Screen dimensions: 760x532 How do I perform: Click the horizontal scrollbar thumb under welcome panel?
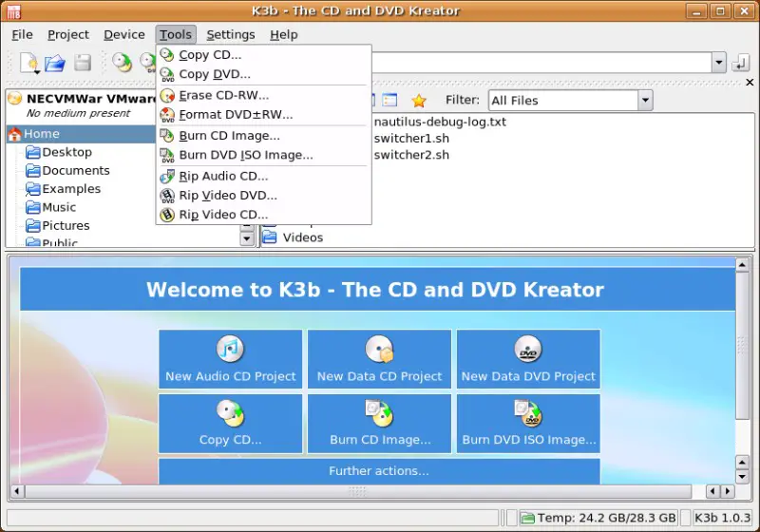[x=358, y=491]
